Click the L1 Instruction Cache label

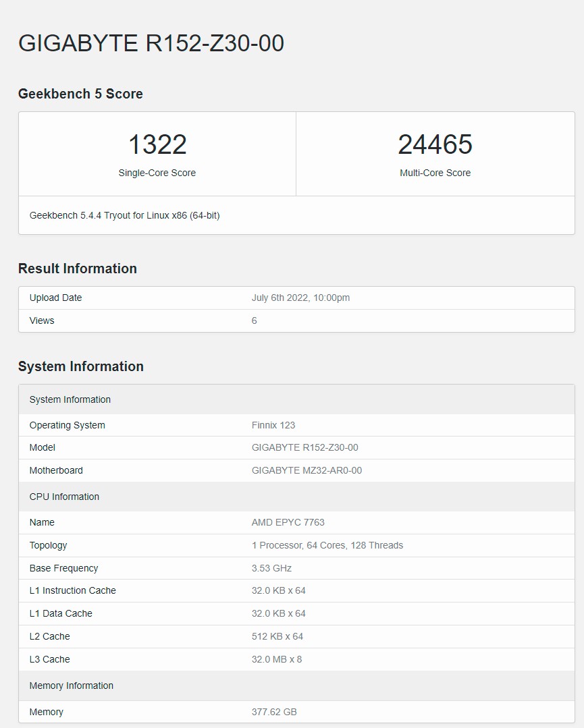(x=72, y=590)
